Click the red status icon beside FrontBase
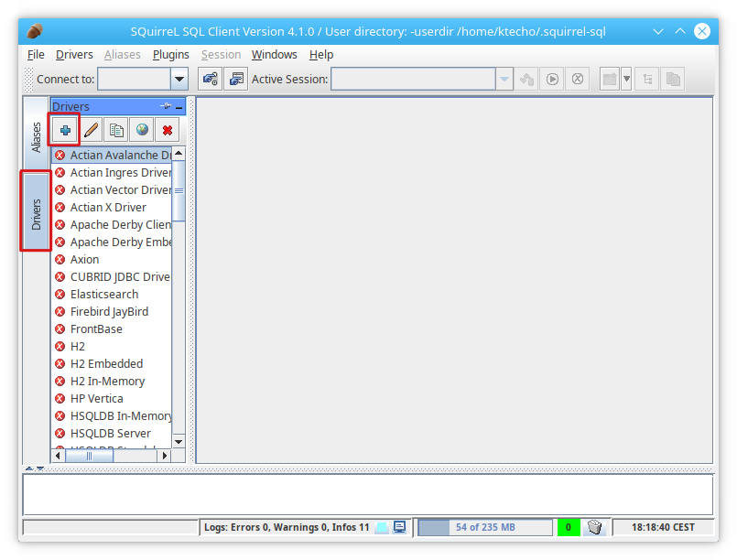This screenshot has width=737, height=560. [x=60, y=328]
